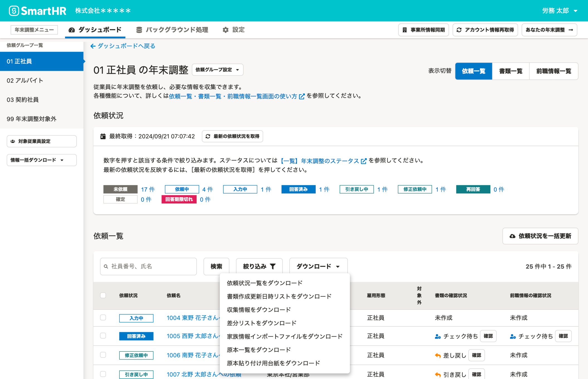Choose 収集情報をダウンロード

pos(285,310)
